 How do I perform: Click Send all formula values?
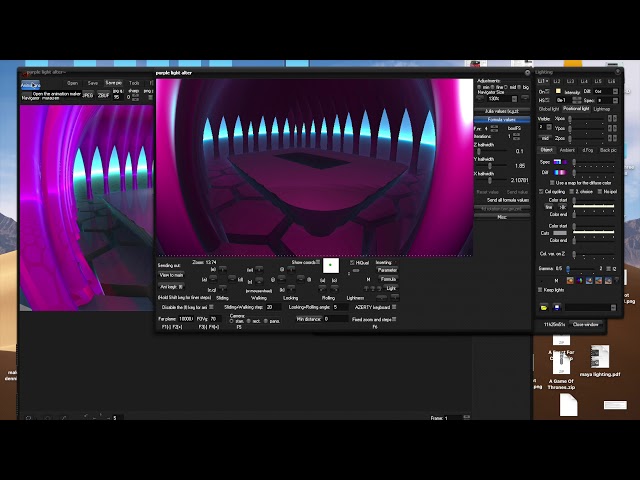[x=507, y=200]
